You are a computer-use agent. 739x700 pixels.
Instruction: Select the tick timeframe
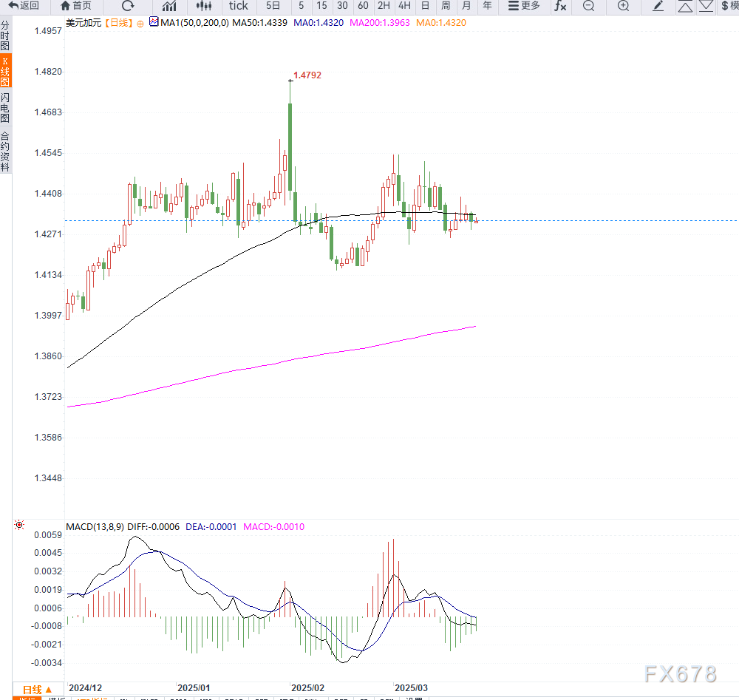coord(239,6)
